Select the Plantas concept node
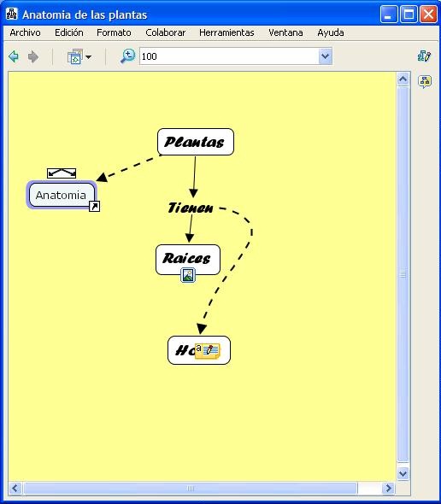Viewport: 441px width, 504px height. pos(196,142)
